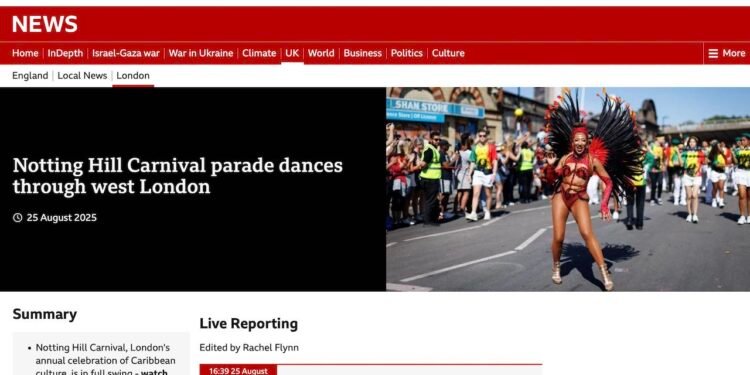Click the summary bullet about Caribbean culture
Screen dimensions: 750x375
pyautogui.click(x=106, y=360)
